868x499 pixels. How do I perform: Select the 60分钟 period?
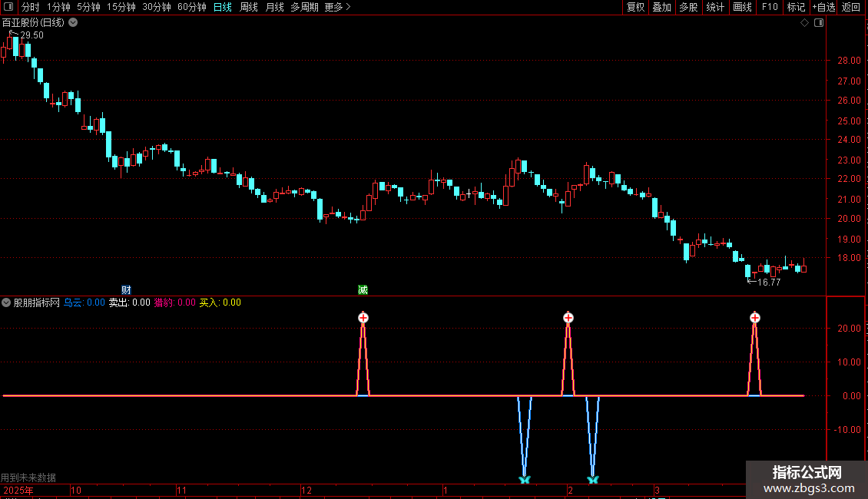tap(192, 7)
